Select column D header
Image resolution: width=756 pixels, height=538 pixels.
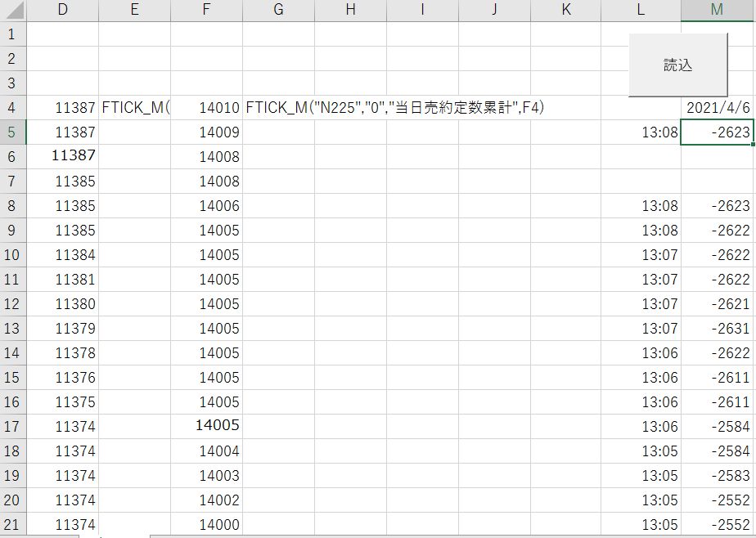pos(63,10)
